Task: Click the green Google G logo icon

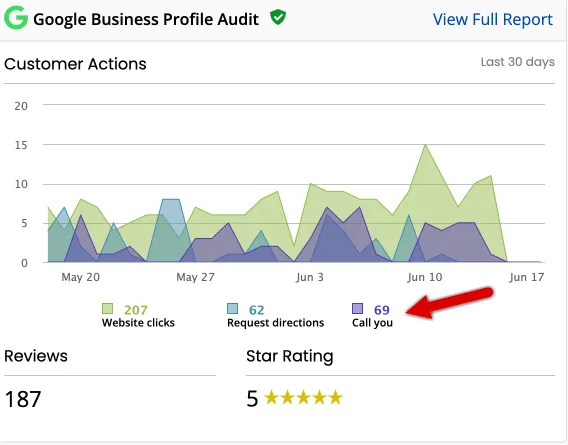Action: (16, 17)
